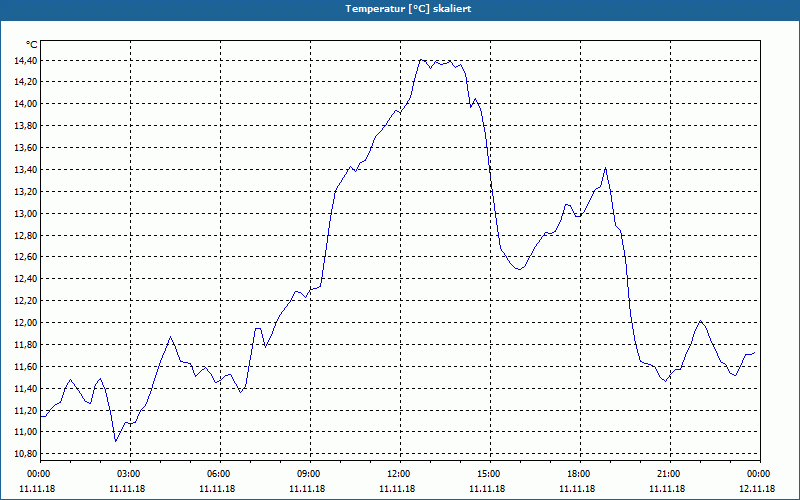Pick the 12,60 y-axis label

point(26,257)
